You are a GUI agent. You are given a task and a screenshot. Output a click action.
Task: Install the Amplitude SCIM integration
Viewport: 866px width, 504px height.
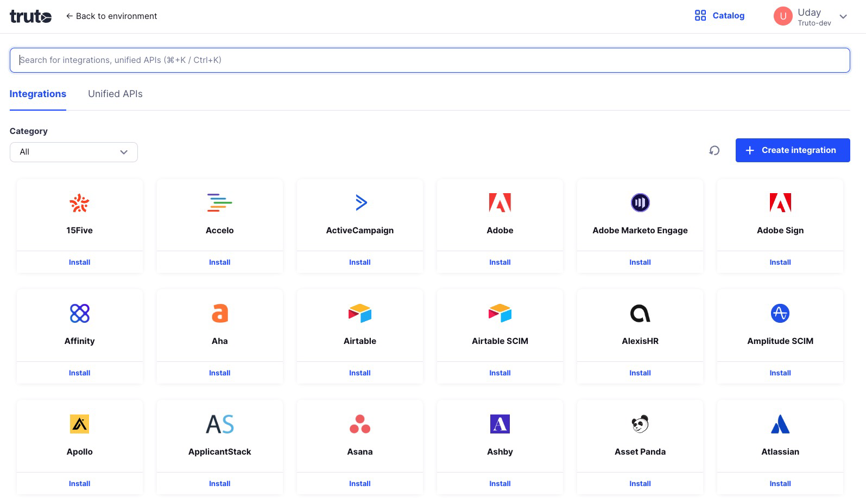coord(780,373)
